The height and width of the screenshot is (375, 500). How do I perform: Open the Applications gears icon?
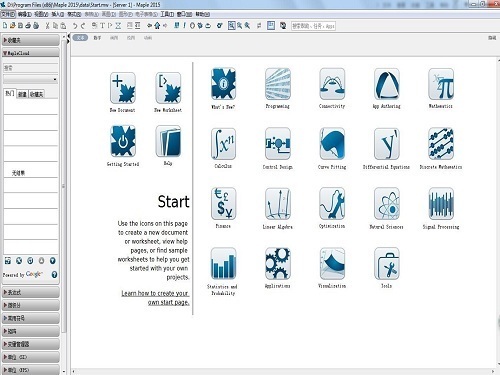click(278, 263)
